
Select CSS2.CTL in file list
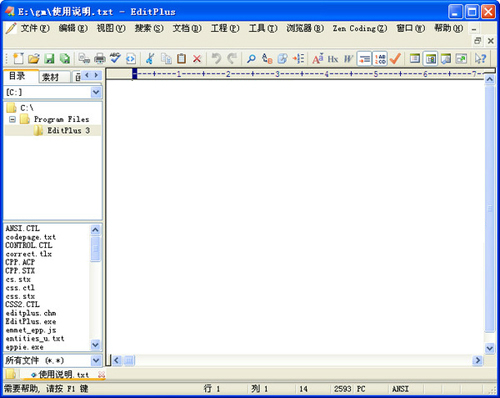tap(22, 304)
